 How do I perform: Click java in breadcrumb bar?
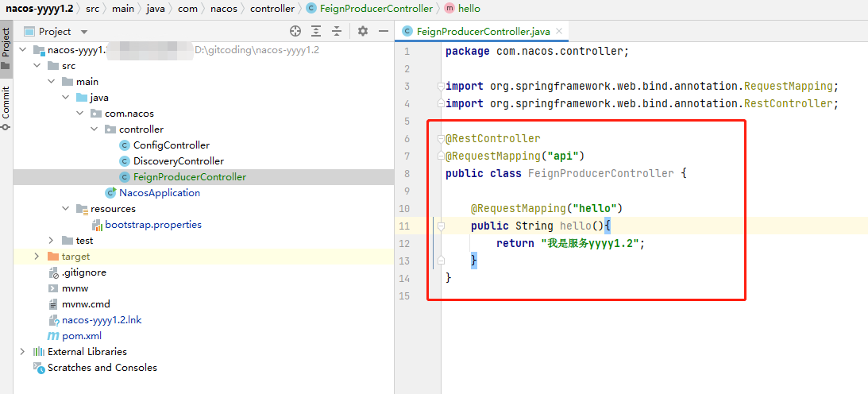click(156, 9)
